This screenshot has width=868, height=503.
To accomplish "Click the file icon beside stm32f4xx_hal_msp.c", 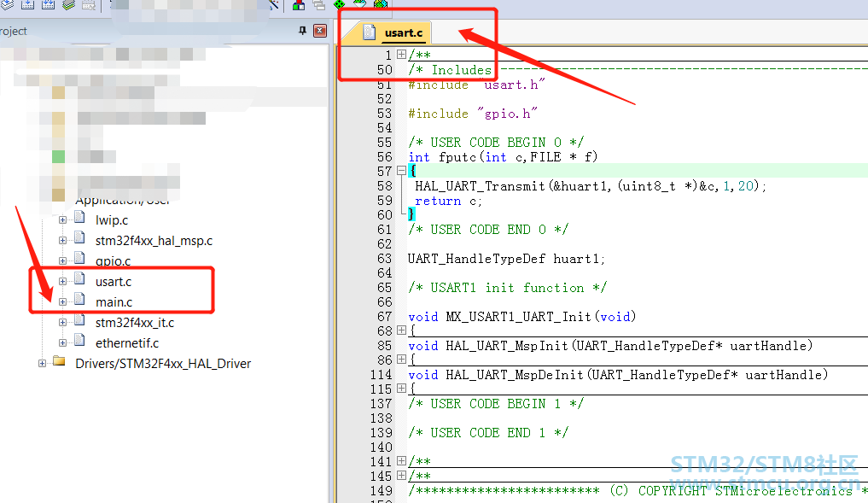I will [79, 238].
